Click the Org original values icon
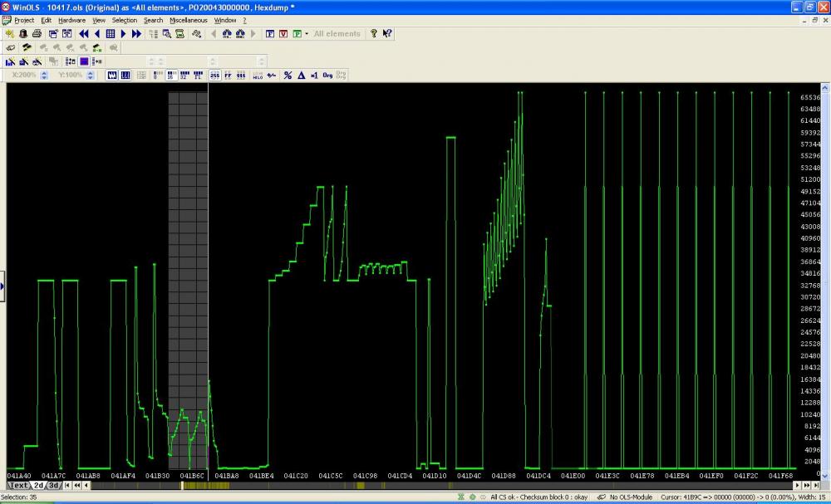Screen dimensions: 831x504 [327, 75]
